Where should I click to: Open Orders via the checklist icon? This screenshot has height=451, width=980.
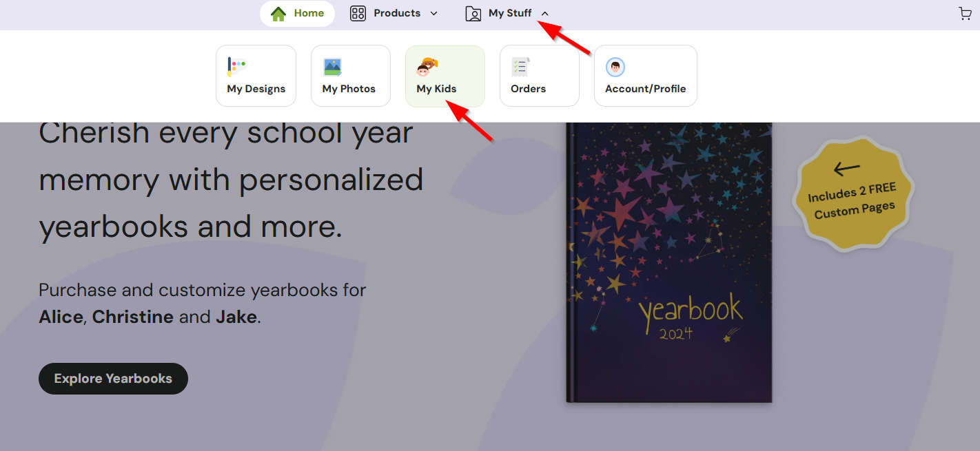[520, 67]
